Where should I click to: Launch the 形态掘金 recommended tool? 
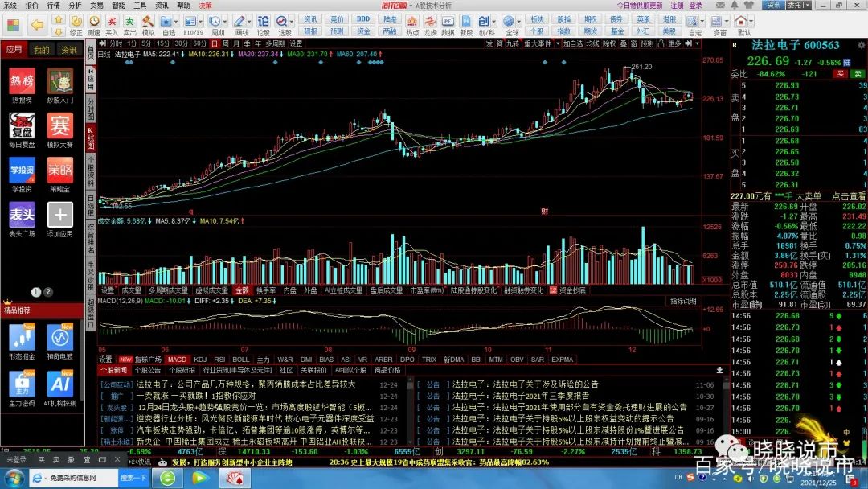point(23,337)
